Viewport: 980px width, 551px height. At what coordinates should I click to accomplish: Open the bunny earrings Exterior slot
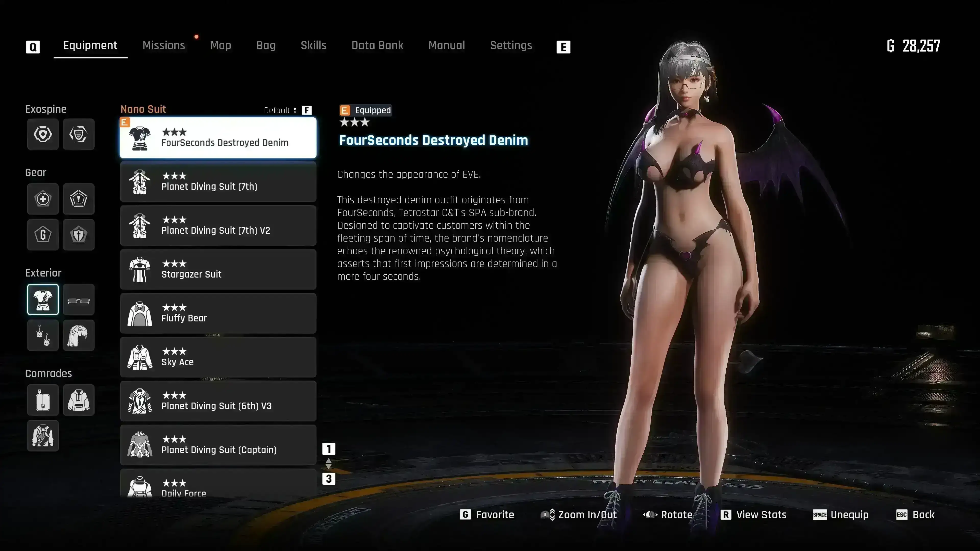pos(43,335)
